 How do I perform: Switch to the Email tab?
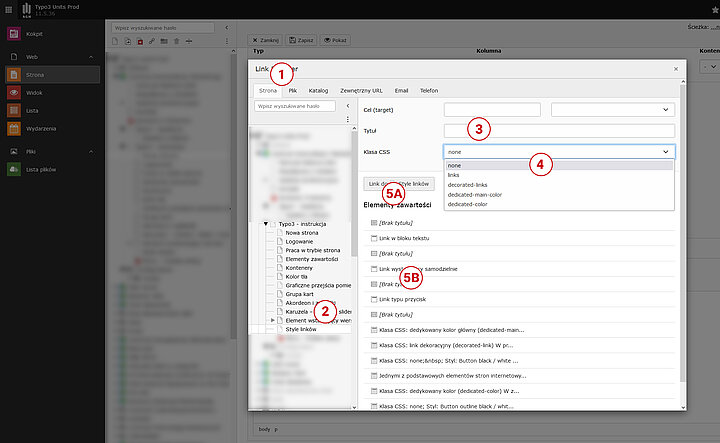[x=401, y=90]
